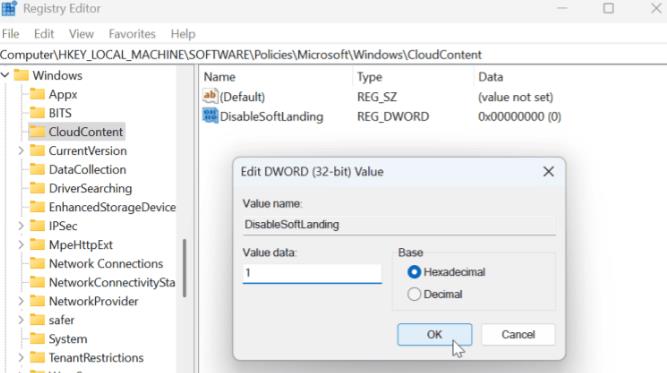Expand the IPSec key

(x=21, y=226)
